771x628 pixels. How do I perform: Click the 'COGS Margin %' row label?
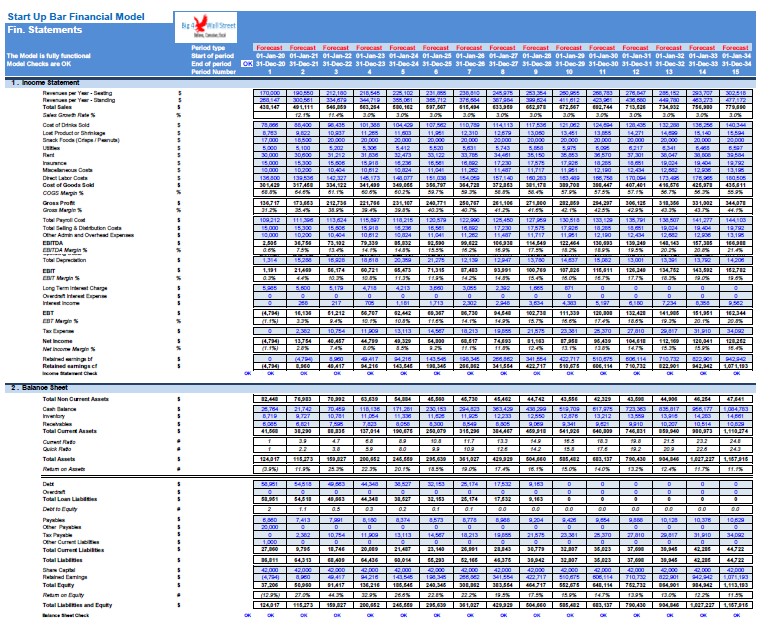tap(62, 193)
